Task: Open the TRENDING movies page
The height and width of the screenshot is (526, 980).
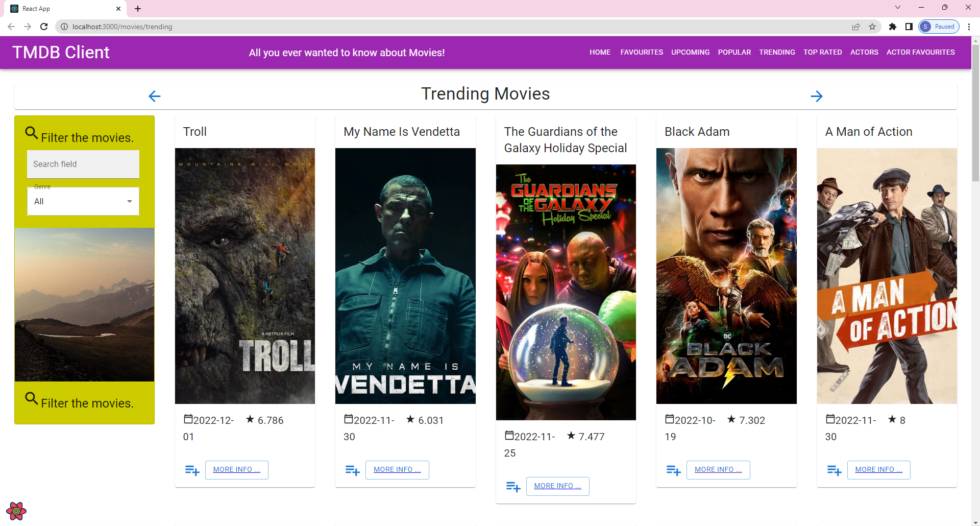Action: point(777,52)
